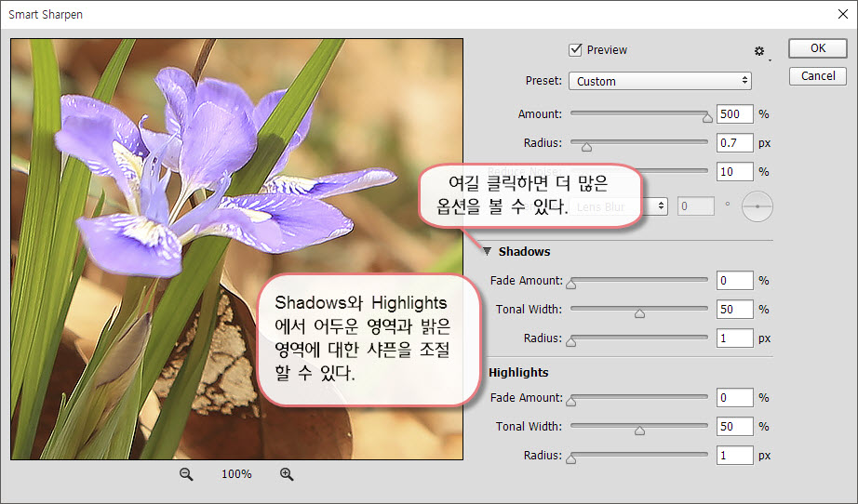
Task: Click the Smart Sharpen title text
Action: pyautogui.click(x=46, y=15)
